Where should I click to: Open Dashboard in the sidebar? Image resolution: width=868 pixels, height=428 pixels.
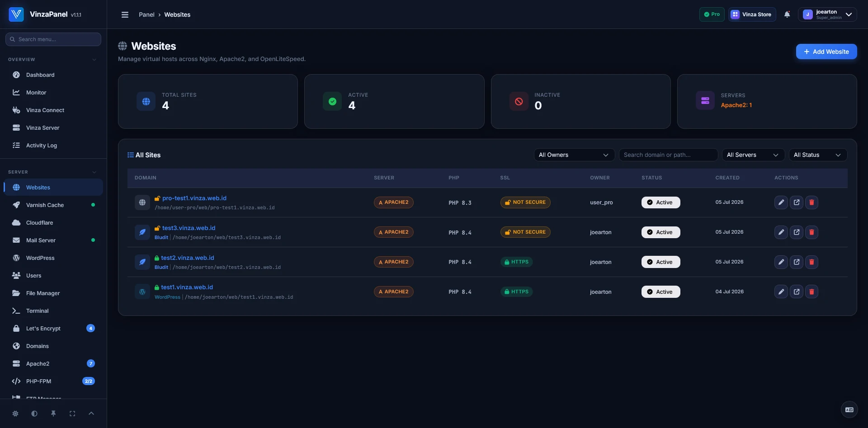pos(53,75)
